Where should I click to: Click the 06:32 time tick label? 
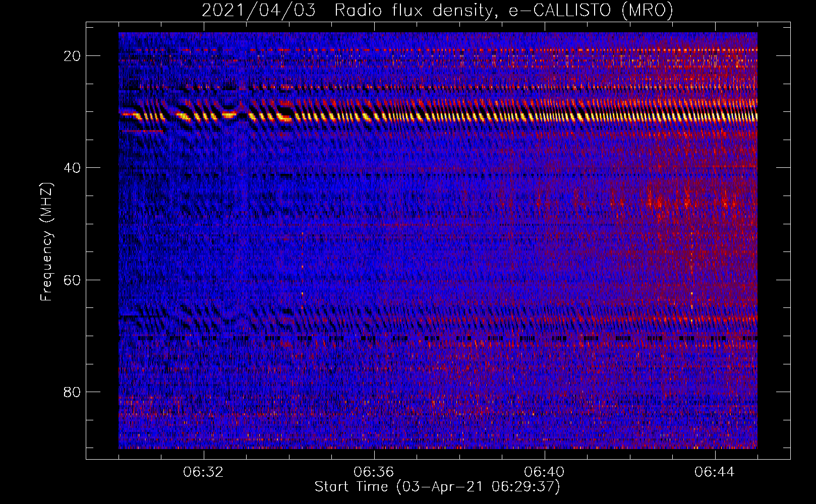tap(203, 472)
